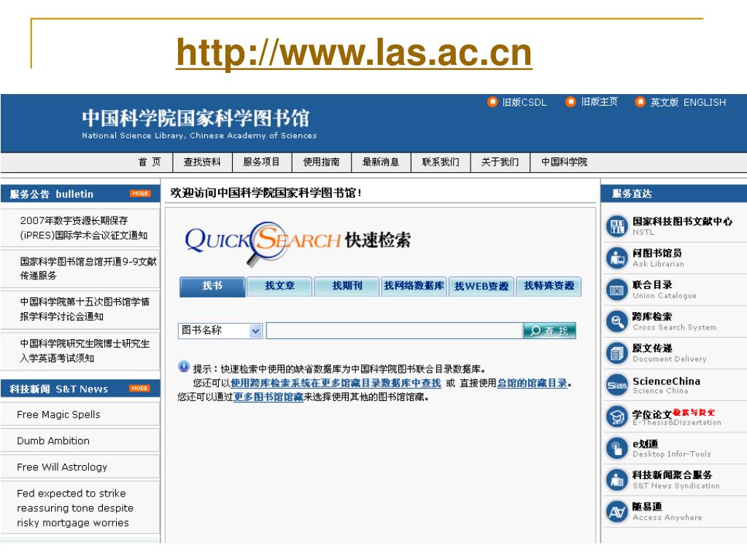Open the Union Catalogue icon
Viewport: 747px width, 560px height.
617,290
